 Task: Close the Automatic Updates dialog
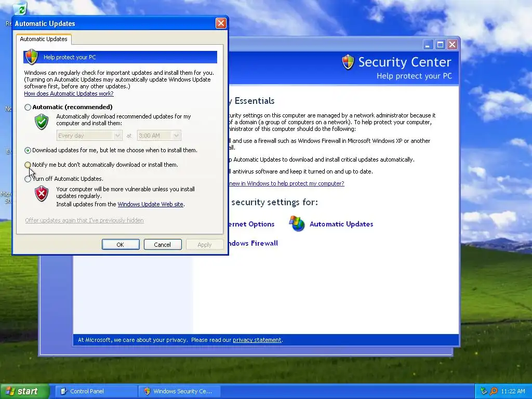[221, 23]
